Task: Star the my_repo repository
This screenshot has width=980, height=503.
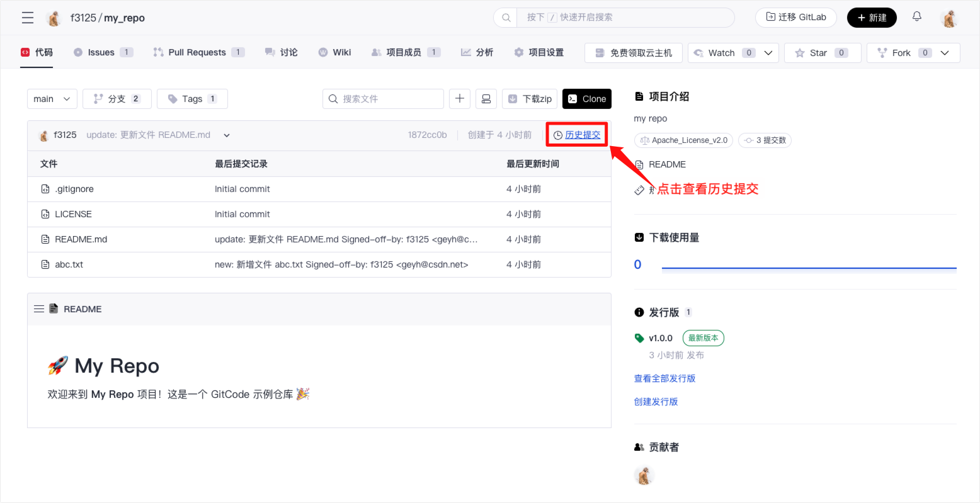Action: click(822, 53)
